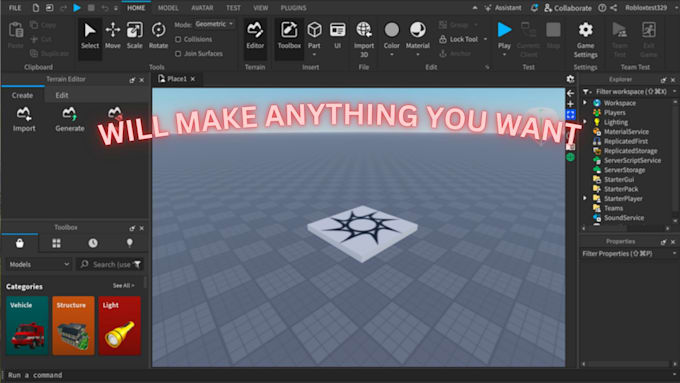Click the share icon in title bar
Image resolution: width=680 pixels, height=383 pixels.
click(x=614, y=8)
